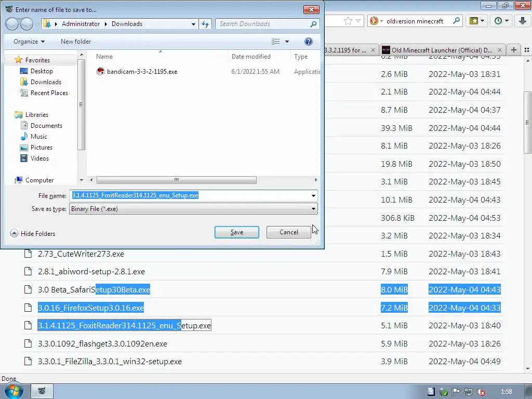Open the Organize menu
The image size is (532, 399).
29,42
